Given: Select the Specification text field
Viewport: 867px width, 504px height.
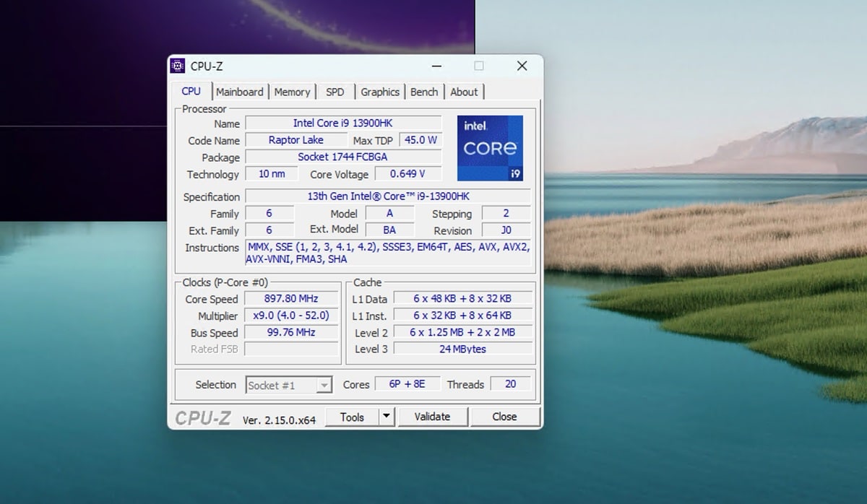Looking at the screenshot, I should (x=388, y=196).
